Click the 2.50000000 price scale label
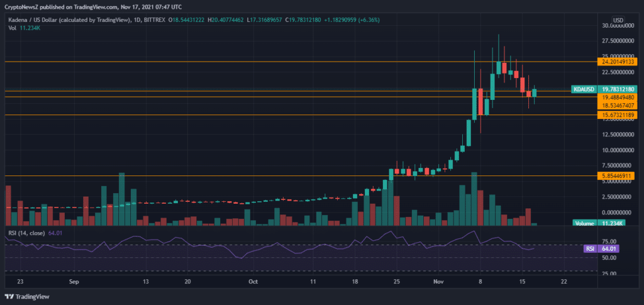This screenshot has height=305, width=644. click(617, 197)
